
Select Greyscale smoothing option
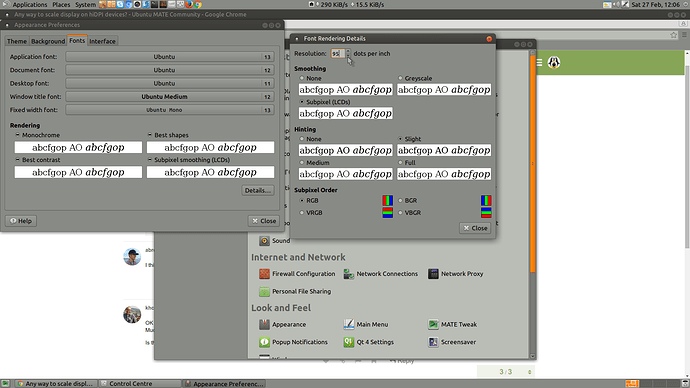pyautogui.click(x=400, y=78)
